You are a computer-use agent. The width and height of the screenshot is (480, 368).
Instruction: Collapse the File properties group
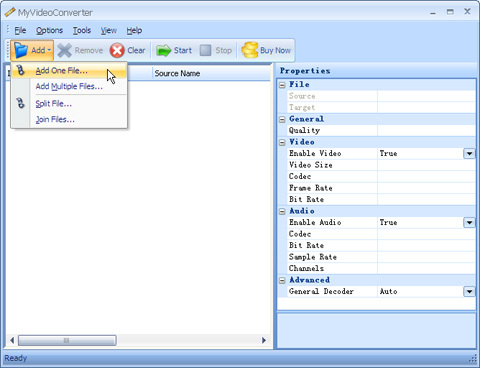282,85
